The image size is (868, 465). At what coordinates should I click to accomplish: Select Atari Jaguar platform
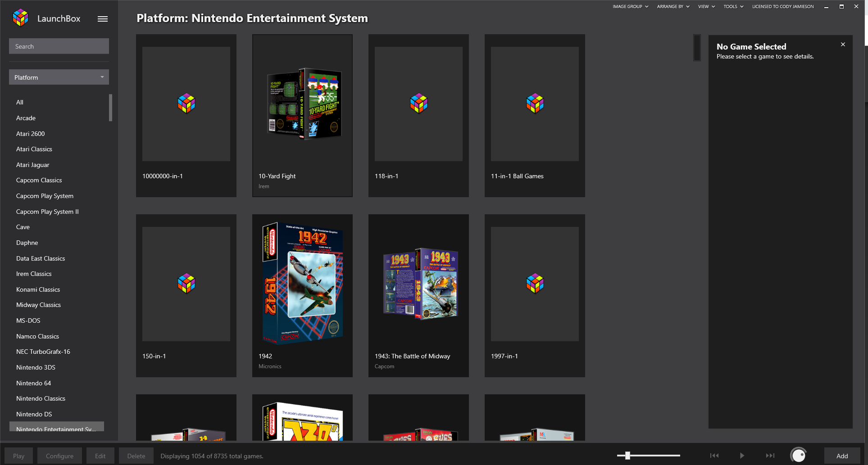tap(33, 165)
